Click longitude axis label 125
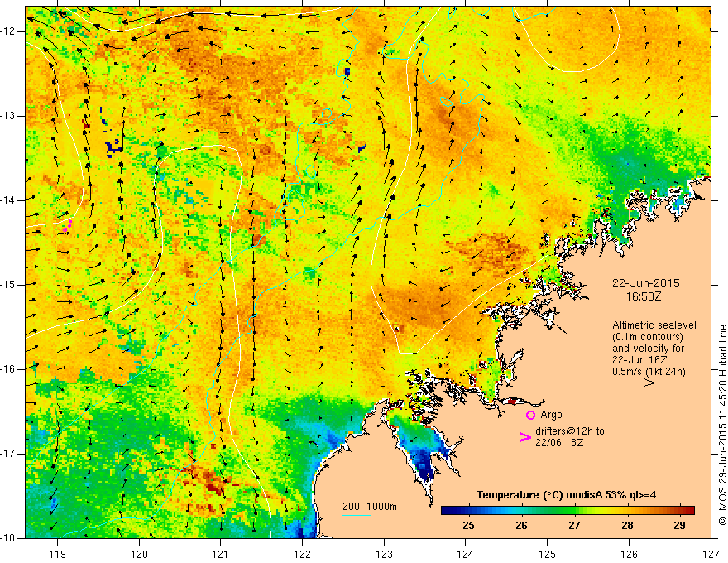The width and height of the screenshot is (728, 563). 547,554
